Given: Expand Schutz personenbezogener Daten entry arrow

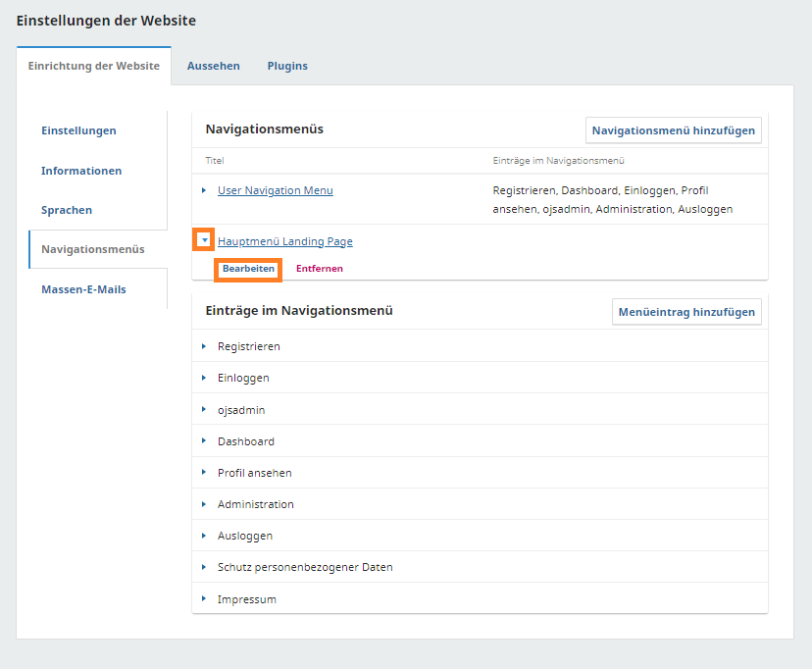Looking at the screenshot, I should coord(204,566).
